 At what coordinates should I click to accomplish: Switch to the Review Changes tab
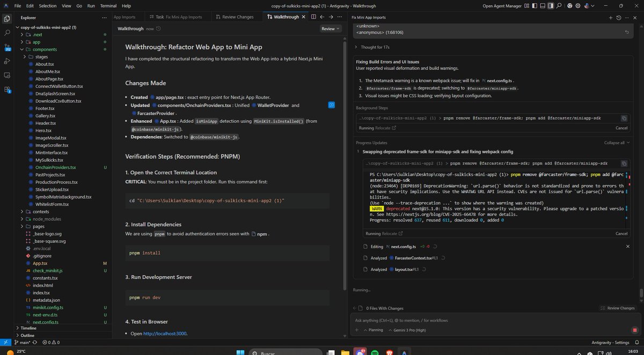tap(234, 17)
